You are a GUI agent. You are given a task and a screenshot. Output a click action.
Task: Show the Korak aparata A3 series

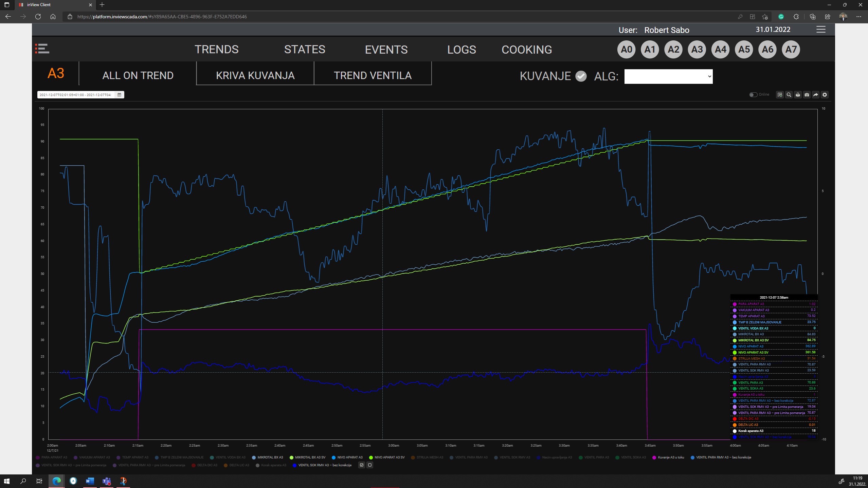(x=271, y=465)
